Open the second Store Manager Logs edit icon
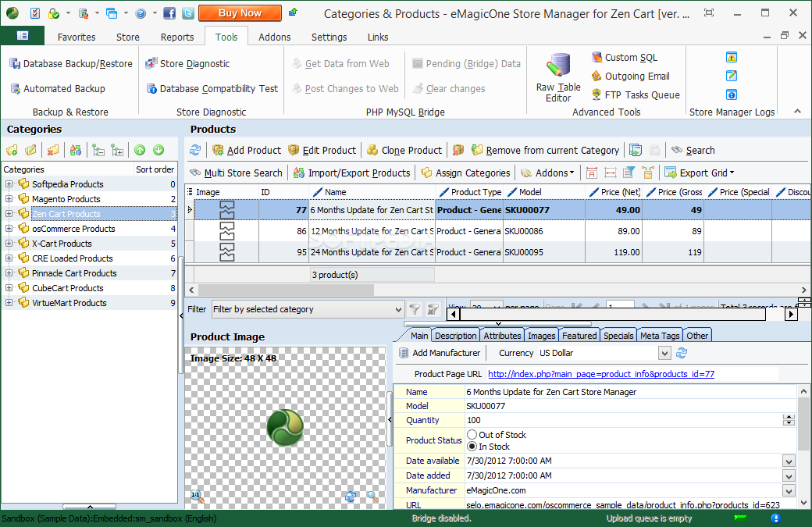 (732, 76)
